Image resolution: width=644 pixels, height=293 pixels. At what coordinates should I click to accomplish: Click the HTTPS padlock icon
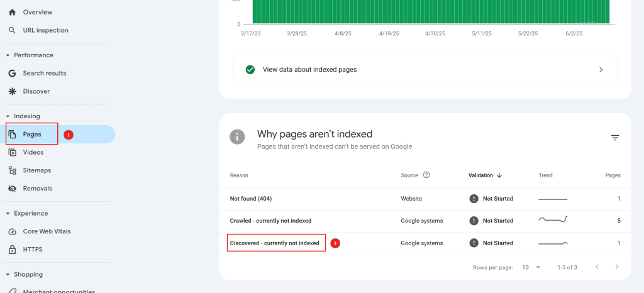click(x=13, y=250)
